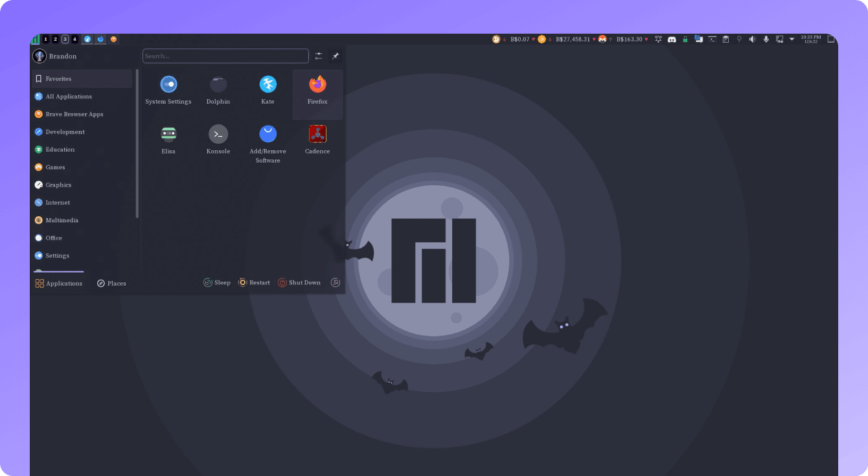Launch the Kate text editor
Screen dimensions: 868x476
(268, 91)
